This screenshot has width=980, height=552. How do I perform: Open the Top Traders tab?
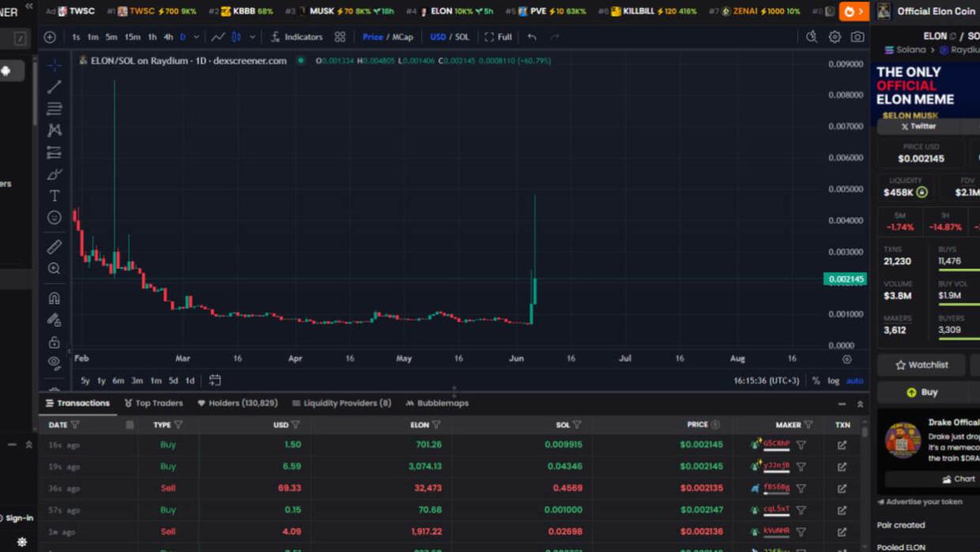(x=153, y=403)
